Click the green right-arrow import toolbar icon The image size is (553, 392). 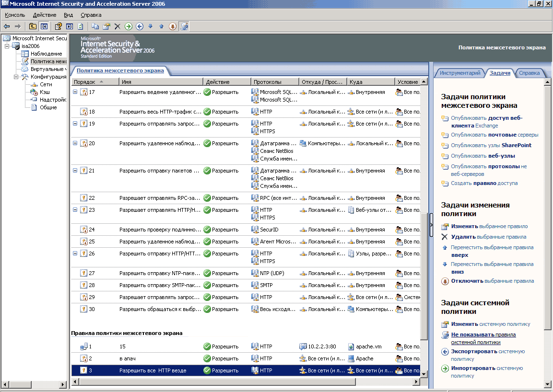129,26
